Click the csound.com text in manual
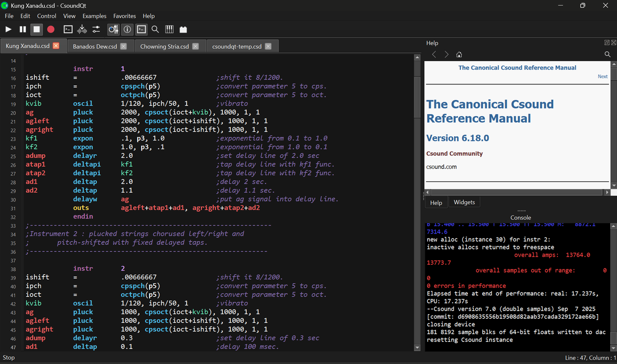The height and width of the screenshot is (364, 617). (x=441, y=167)
